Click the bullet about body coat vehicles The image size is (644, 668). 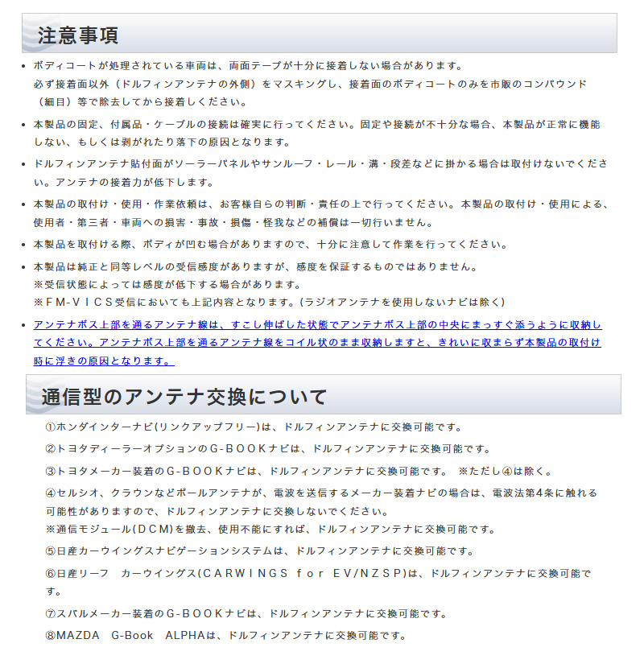coord(310,84)
